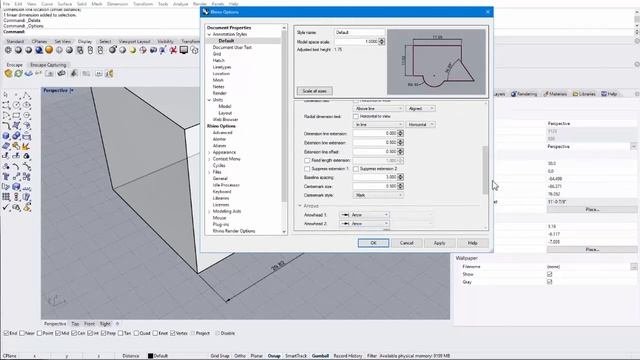
Task: Click the Baseline spacing stepper
Action: pyautogui.click(x=400, y=178)
